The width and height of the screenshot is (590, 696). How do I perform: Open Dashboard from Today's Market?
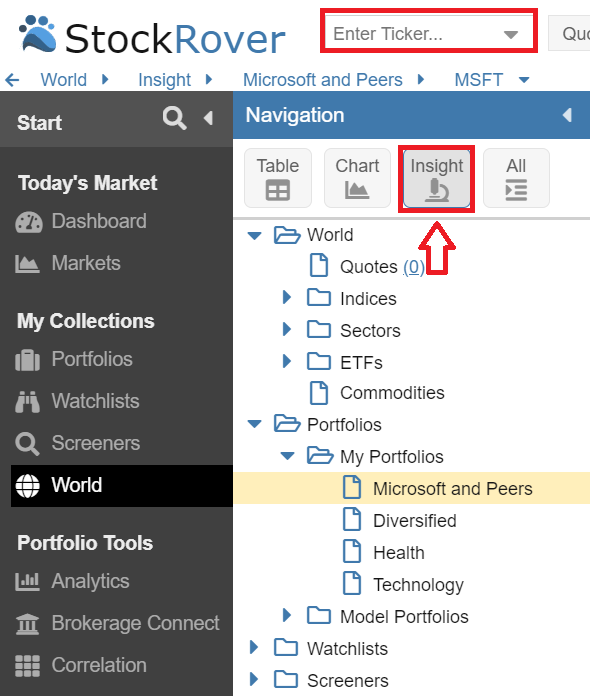(81, 221)
